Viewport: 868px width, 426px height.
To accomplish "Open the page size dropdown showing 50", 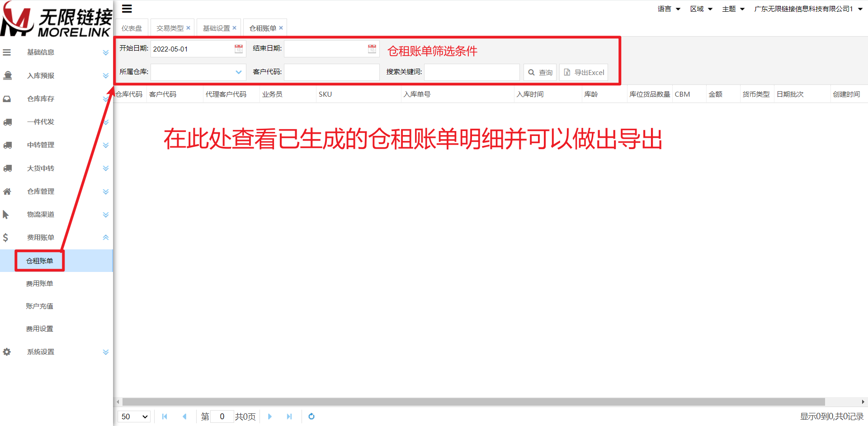I will (x=135, y=417).
